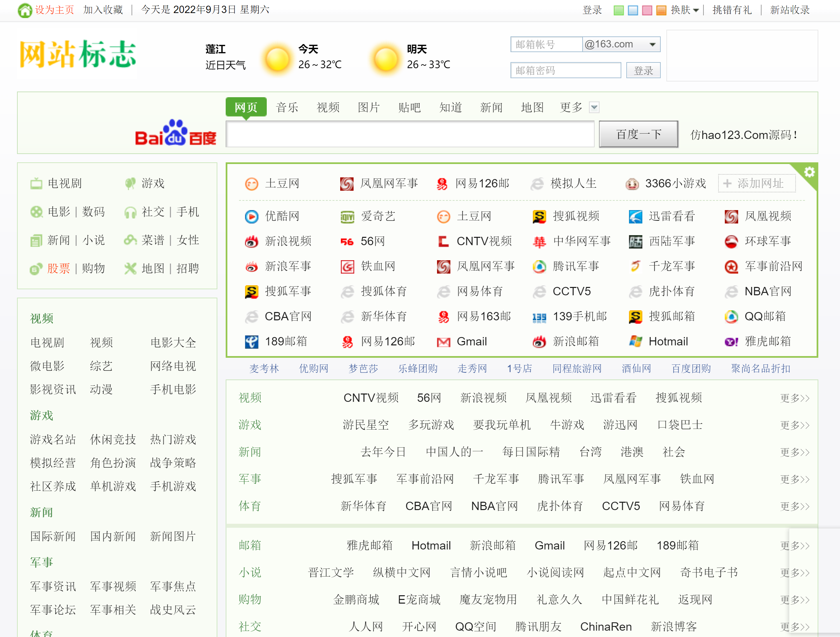
Task: Switch to the 地图 search tab
Action: point(533,108)
